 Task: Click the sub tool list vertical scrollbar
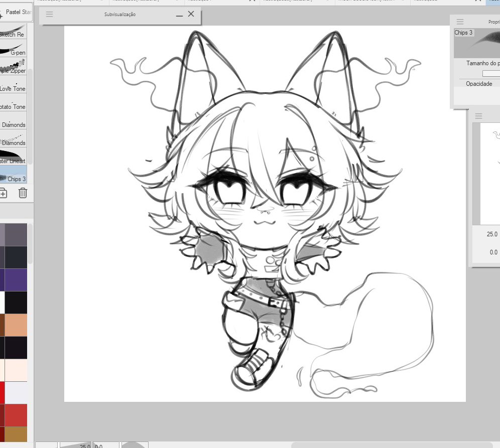click(x=30, y=116)
